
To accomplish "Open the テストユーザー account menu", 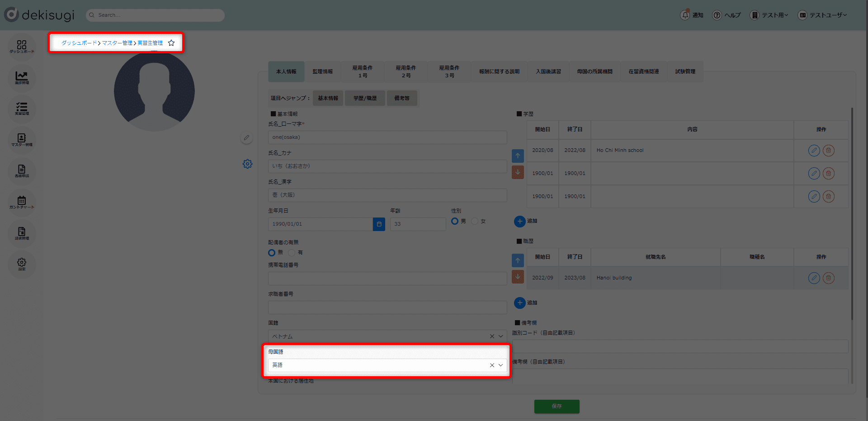I will (x=822, y=15).
